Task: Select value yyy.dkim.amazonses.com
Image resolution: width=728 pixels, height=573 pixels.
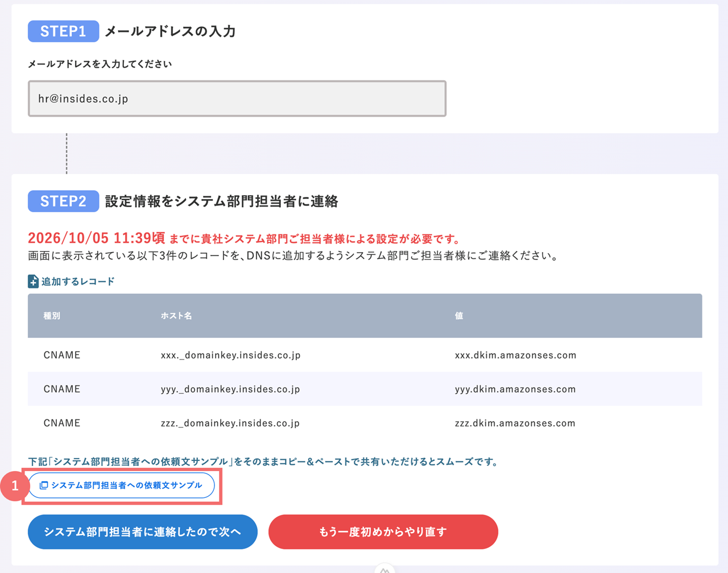Action: coord(515,389)
